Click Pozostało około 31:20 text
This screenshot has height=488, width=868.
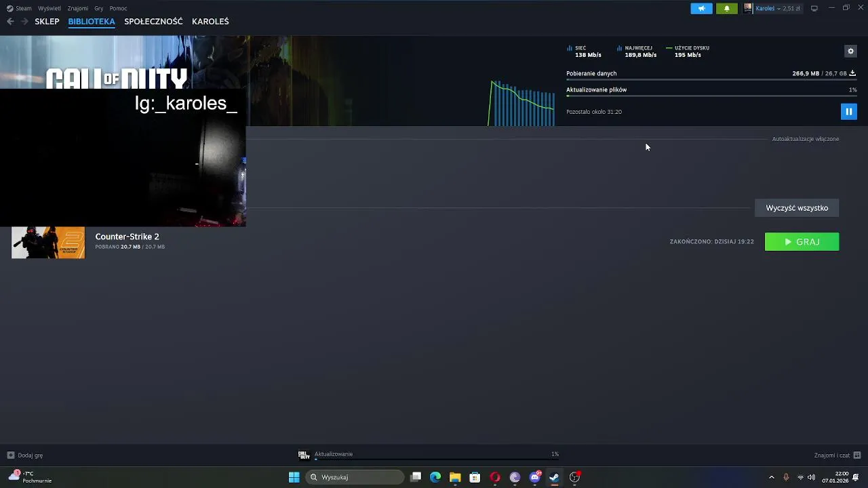(594, 112)
